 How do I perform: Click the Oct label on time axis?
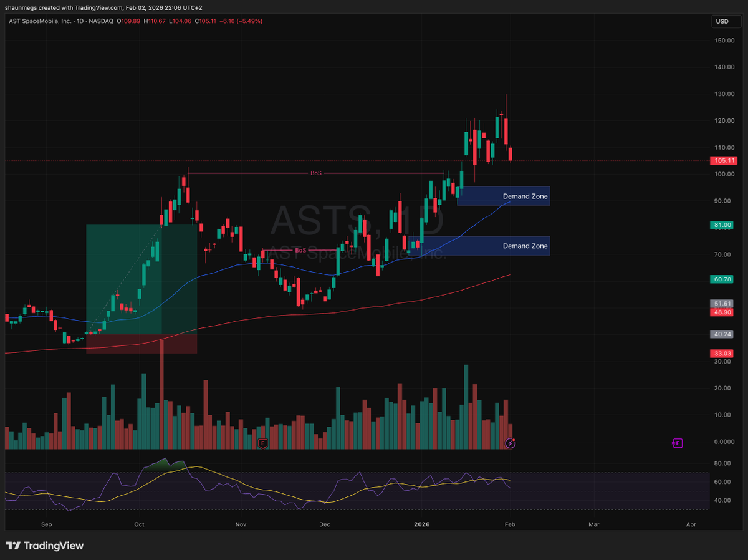[139, 524]
